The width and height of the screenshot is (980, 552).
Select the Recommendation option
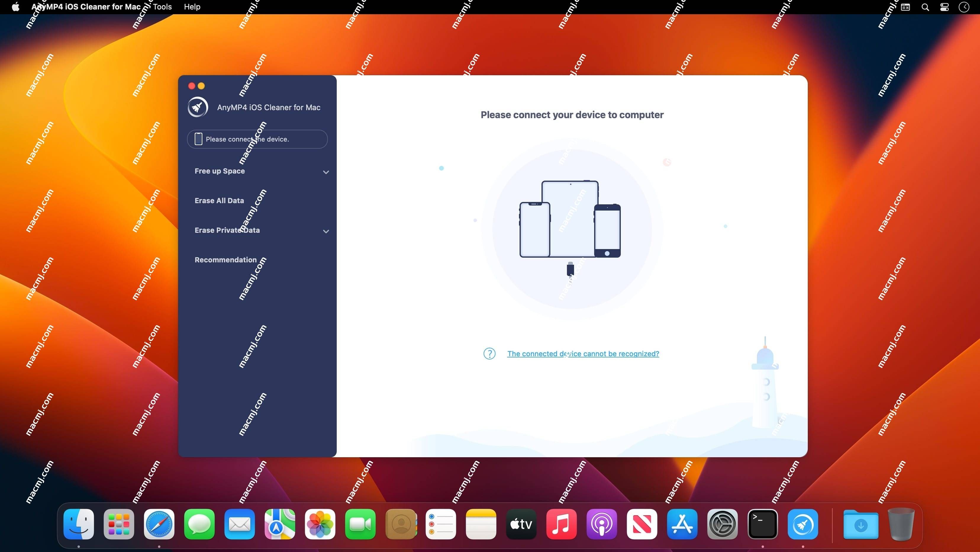point(225,259)
